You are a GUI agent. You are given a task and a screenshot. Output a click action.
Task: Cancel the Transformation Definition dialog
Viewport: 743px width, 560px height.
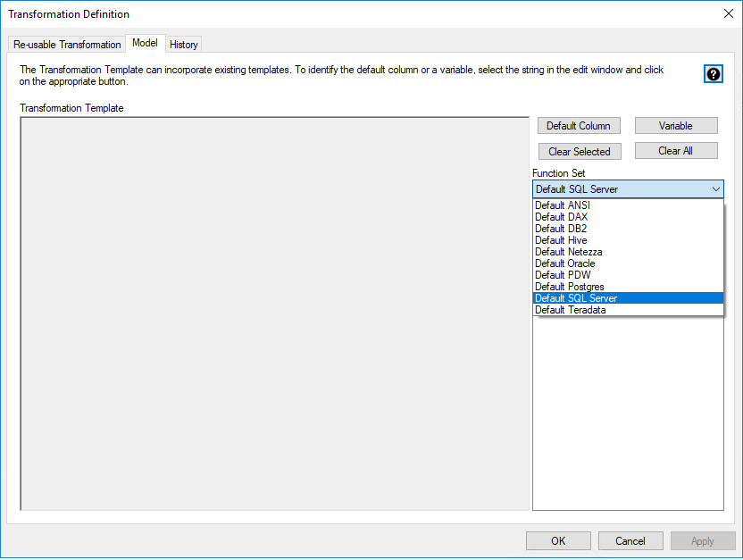pos(630,540)
